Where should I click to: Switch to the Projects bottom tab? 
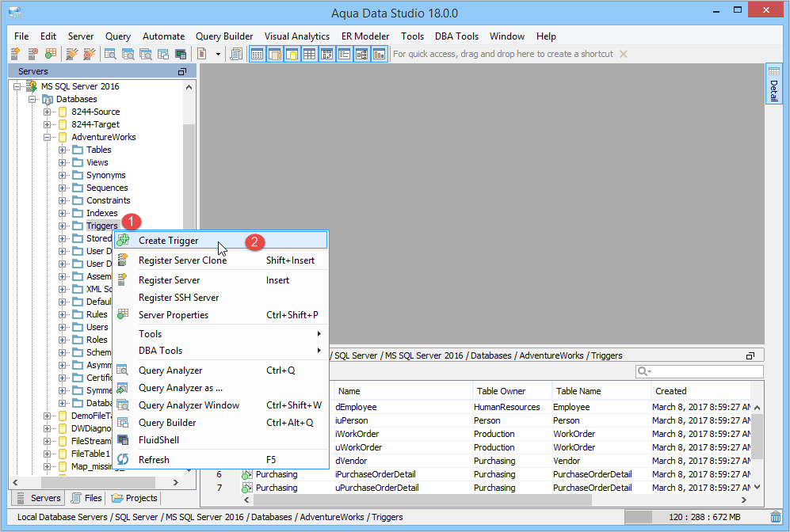tap(134, 498)
